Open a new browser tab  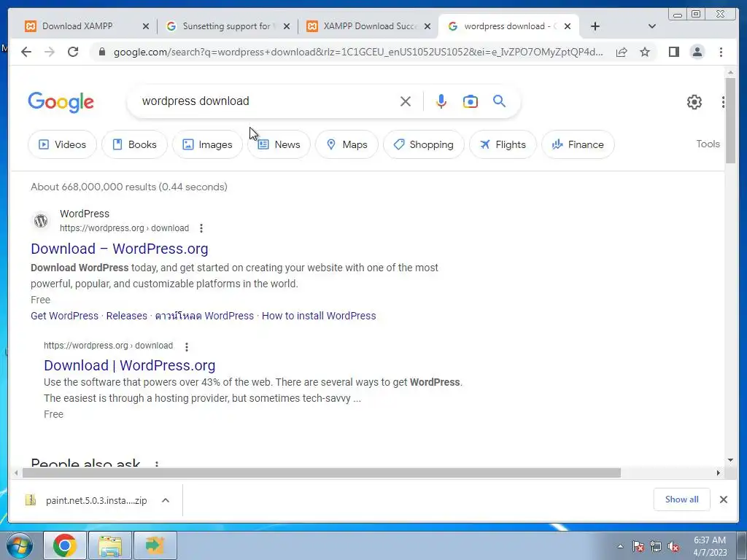[595, 26]
